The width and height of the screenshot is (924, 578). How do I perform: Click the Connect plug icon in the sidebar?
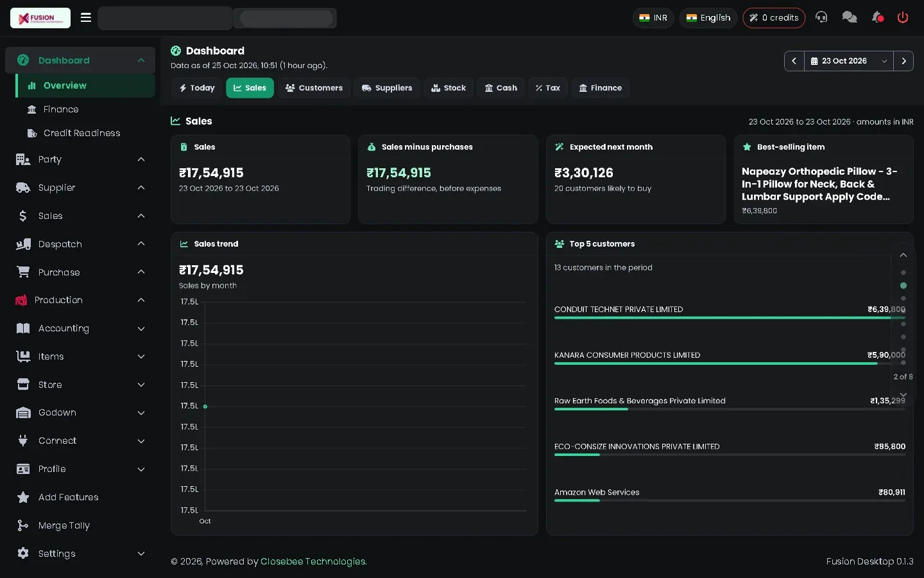pyautogui.click(x=23, y=441)
